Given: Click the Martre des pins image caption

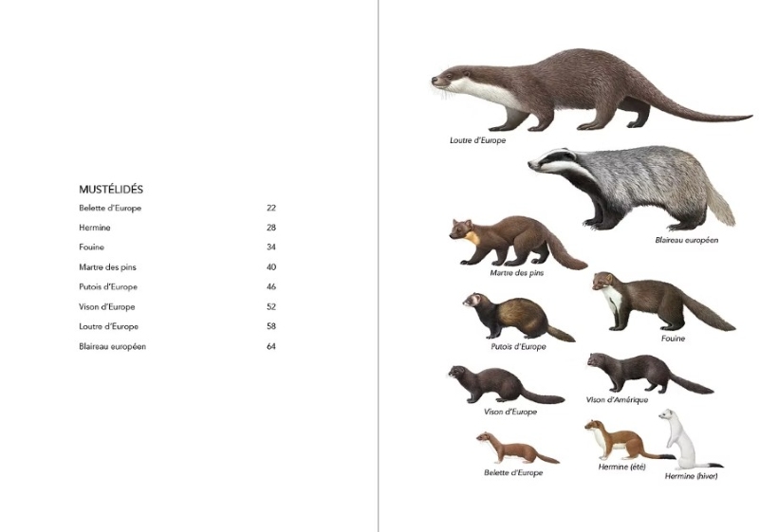Looking at the screenshot, I should pyautogui.click(x=516, y=273).
